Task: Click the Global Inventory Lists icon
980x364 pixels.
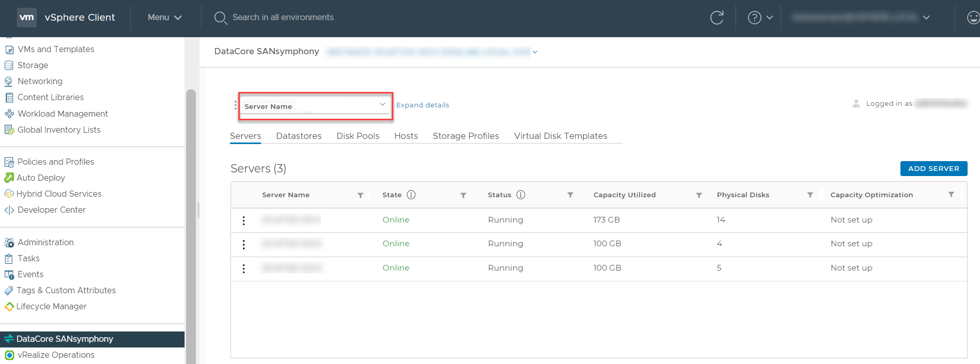Action: click(9, 130)
